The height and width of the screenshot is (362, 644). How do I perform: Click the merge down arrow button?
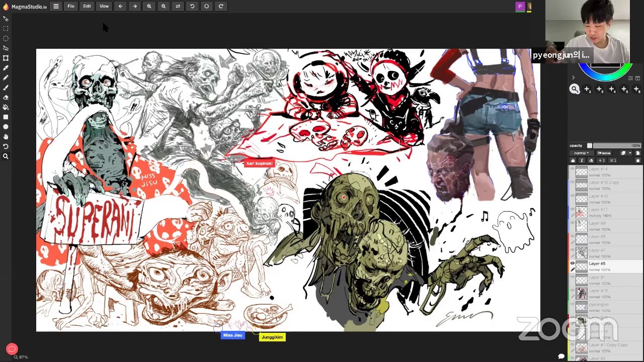coord(582,160)
